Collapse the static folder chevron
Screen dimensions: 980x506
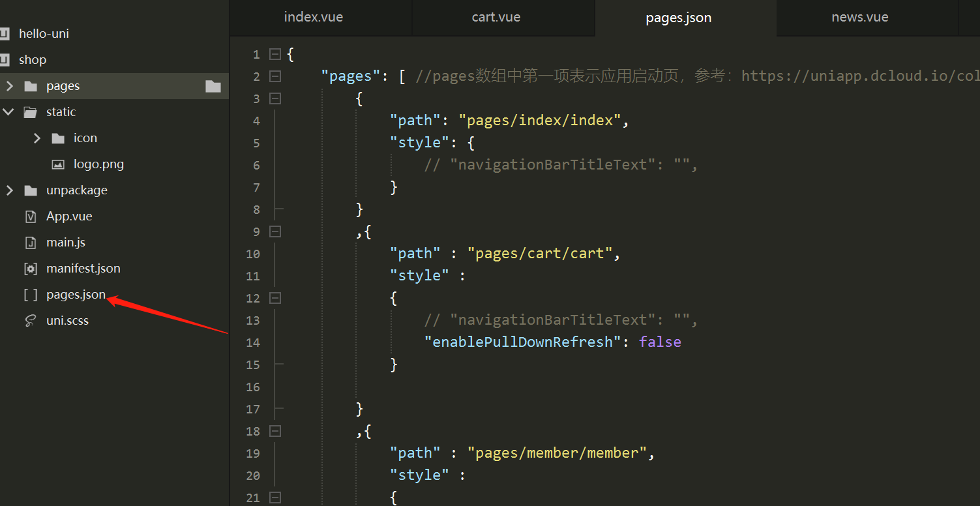[x=8, y=112]
